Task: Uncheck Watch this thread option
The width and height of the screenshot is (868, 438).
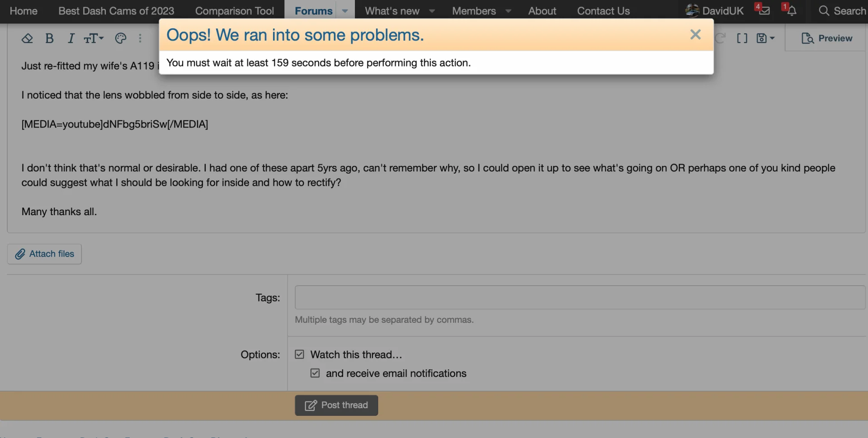Action: [299, 354]
